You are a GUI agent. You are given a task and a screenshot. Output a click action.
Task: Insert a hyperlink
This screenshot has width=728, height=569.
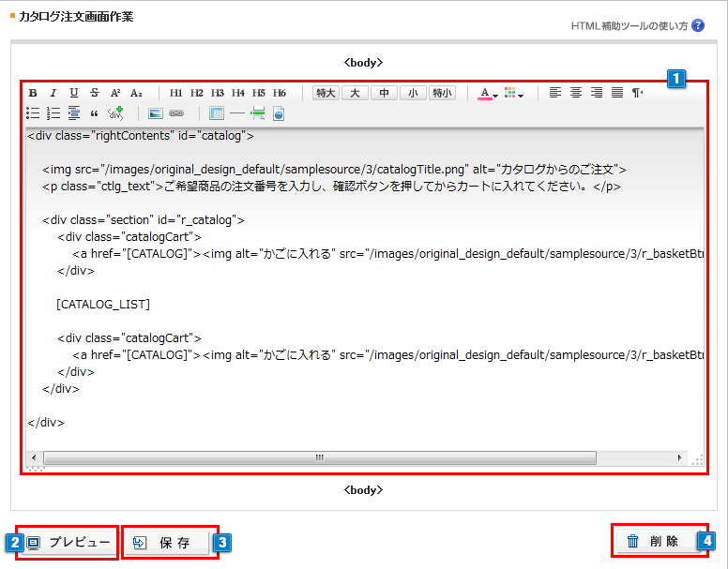pos(176,113)
